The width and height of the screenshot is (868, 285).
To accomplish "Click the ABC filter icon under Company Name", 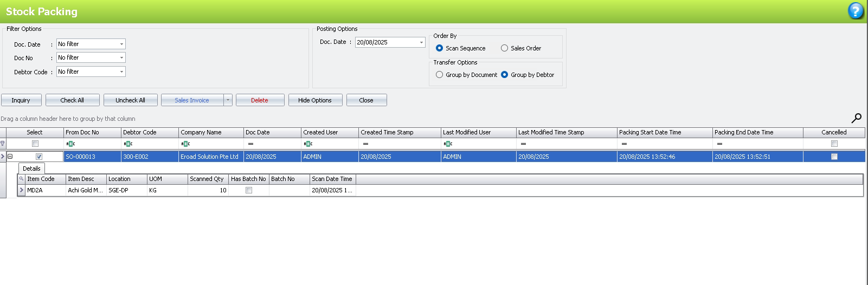I will coord(185,144).
